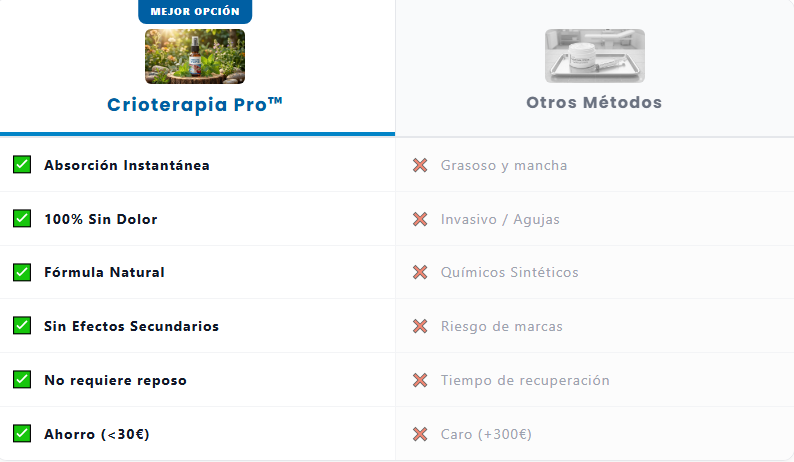794x462 pixels.
Task: Click the checkmark for Sin Efectos Secundarios
Action: click(22, 326)
